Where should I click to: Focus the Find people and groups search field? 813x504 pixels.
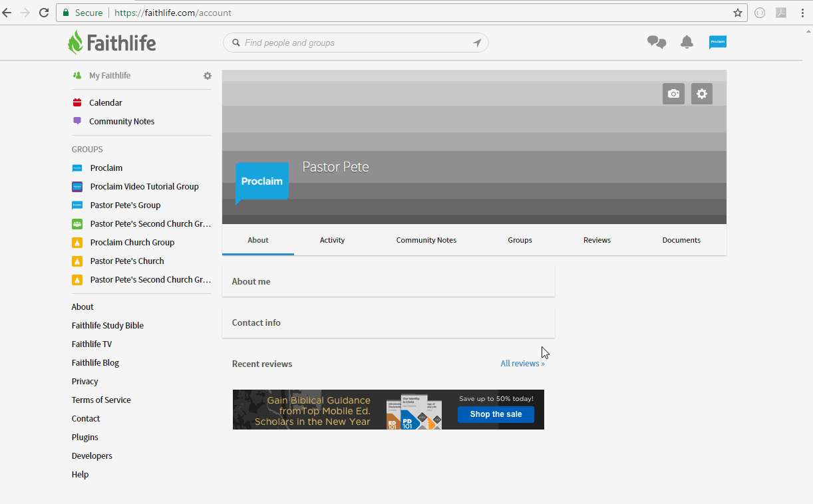coord(356,43)
